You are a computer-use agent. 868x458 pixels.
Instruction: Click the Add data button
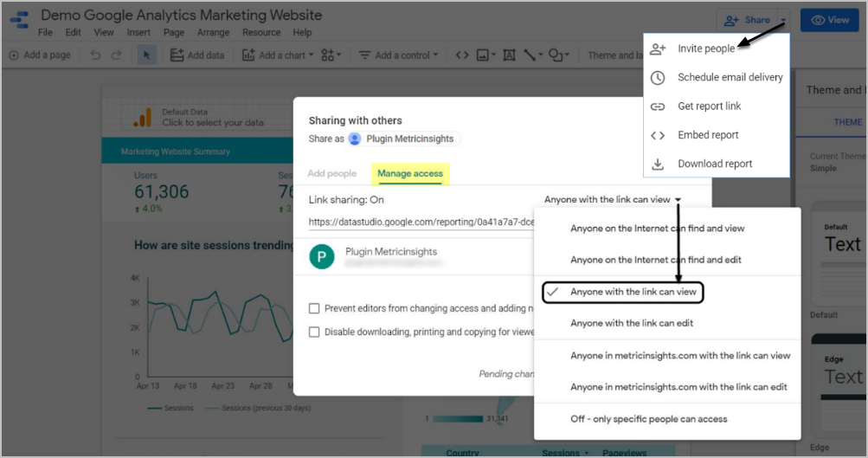(196, 55)
